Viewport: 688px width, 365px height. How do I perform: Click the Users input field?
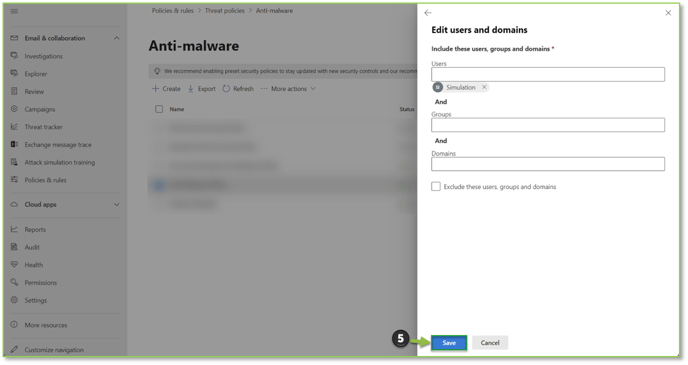tap(548, 74)
